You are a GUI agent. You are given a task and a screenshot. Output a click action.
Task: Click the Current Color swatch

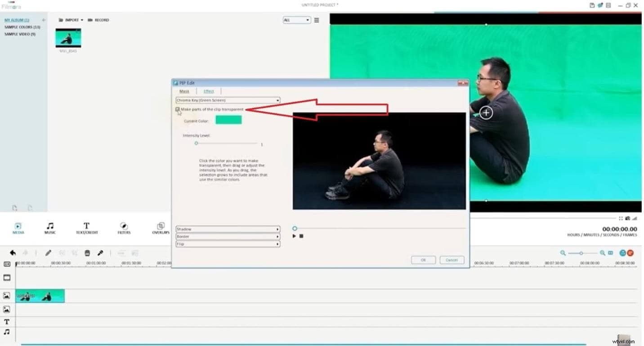coord(228,120)
